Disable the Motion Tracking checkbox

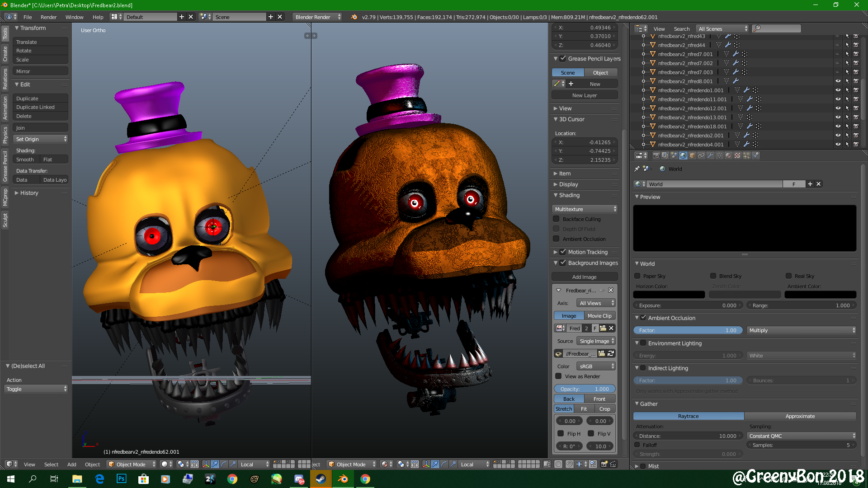coord(563,252)
